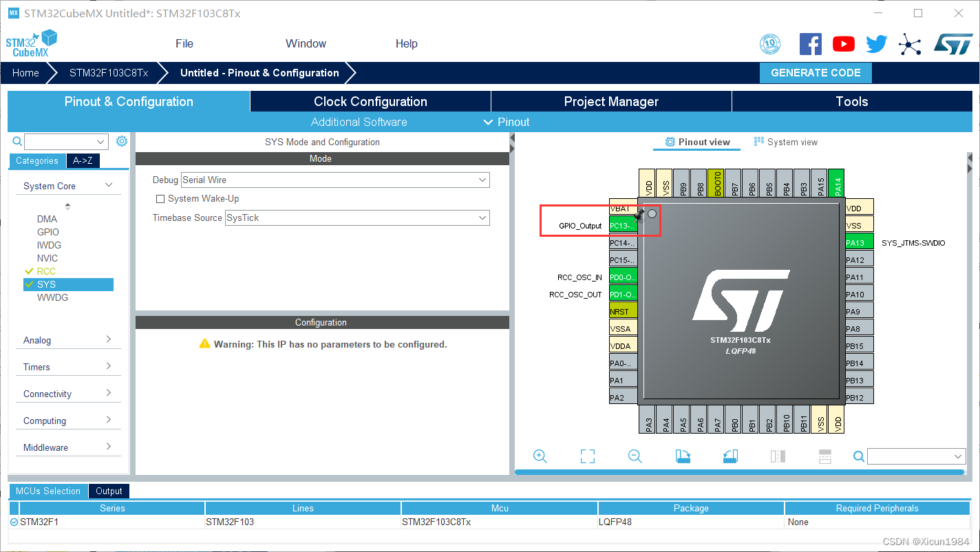The image size is (980, 552).
Task: Select the Pinout & Configuration tab
Action: (129, 101)
